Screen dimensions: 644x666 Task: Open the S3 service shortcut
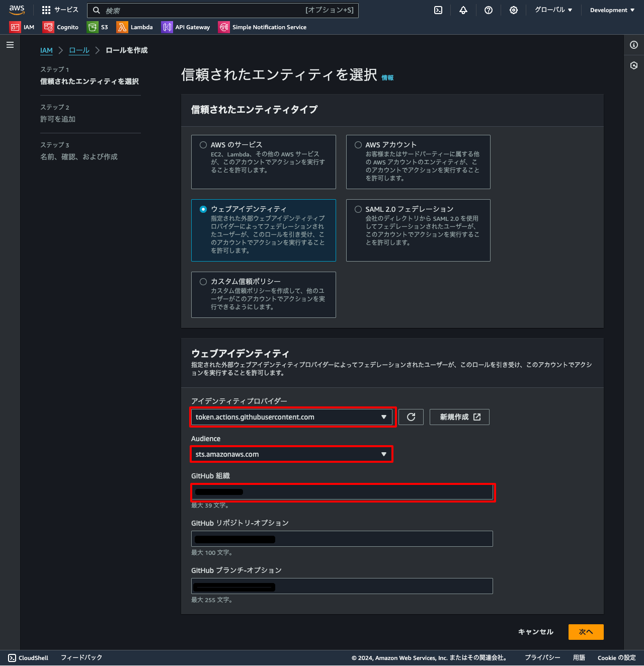[98, 27]
